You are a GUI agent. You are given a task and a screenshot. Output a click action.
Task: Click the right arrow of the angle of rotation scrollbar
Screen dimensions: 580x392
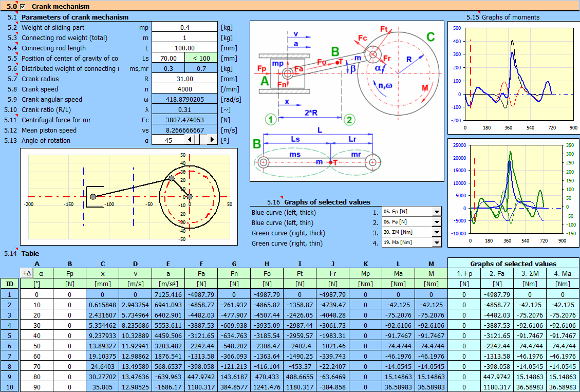click(x=212, y=140)
